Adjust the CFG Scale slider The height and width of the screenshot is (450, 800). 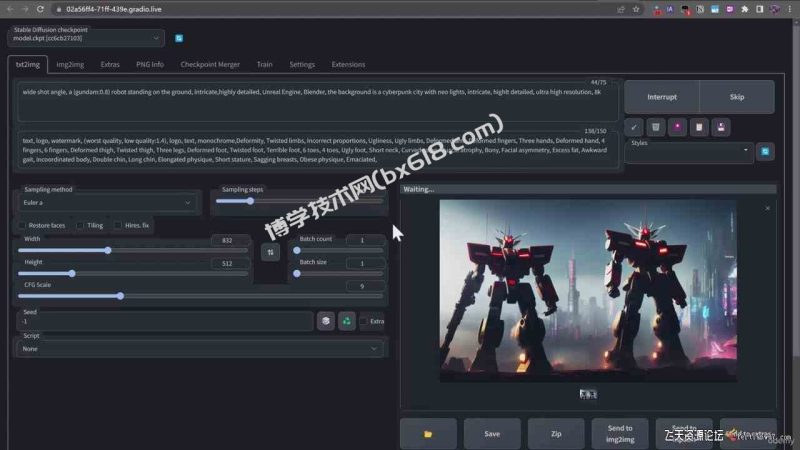coord(200,296)
